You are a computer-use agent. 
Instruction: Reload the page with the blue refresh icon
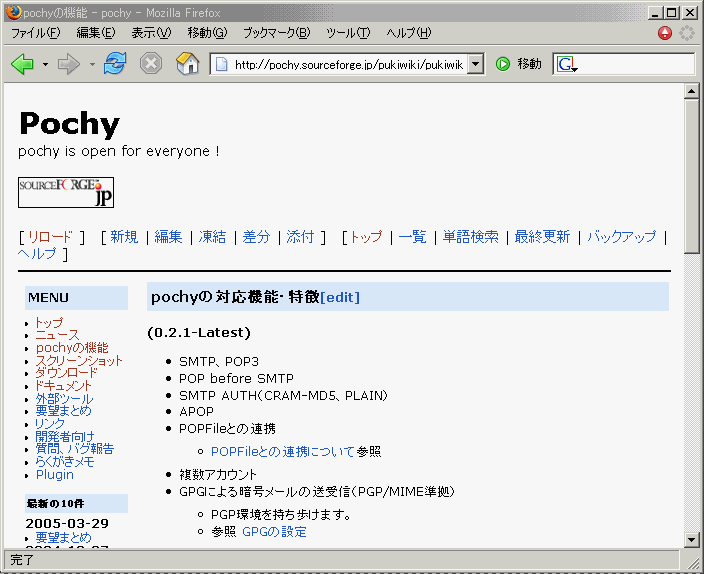click(x=115, y=63)
